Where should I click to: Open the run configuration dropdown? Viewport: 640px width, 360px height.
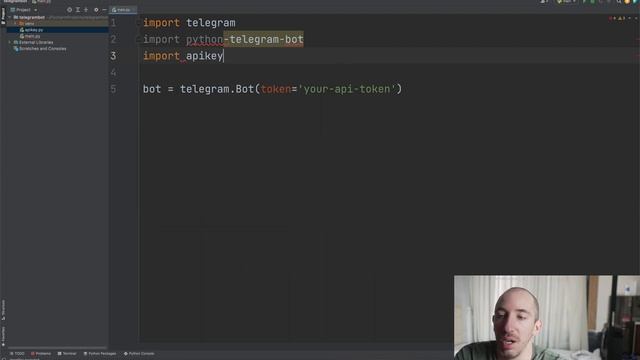567,2
